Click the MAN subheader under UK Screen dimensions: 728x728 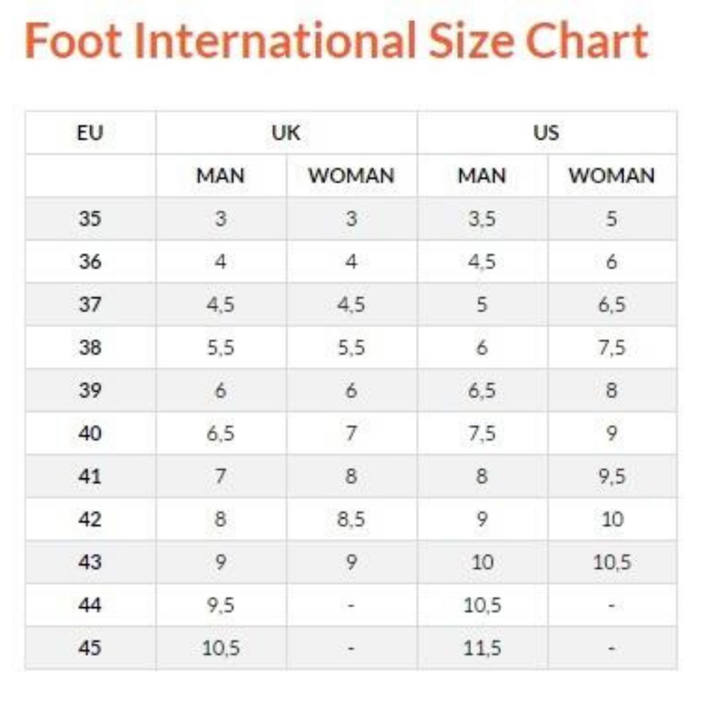(x=220, y=176)
